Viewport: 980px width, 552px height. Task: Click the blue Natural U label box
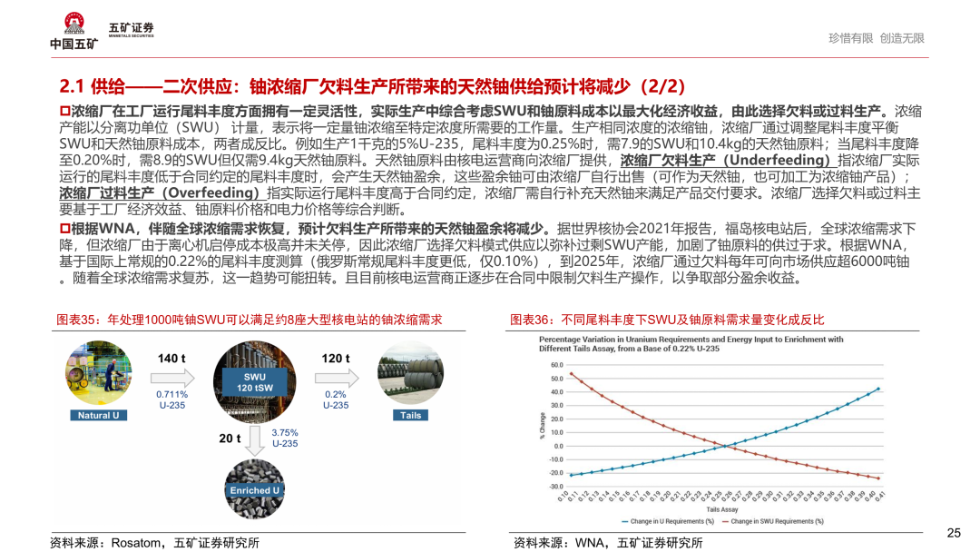pyautogui.click(x=97, y=416)
